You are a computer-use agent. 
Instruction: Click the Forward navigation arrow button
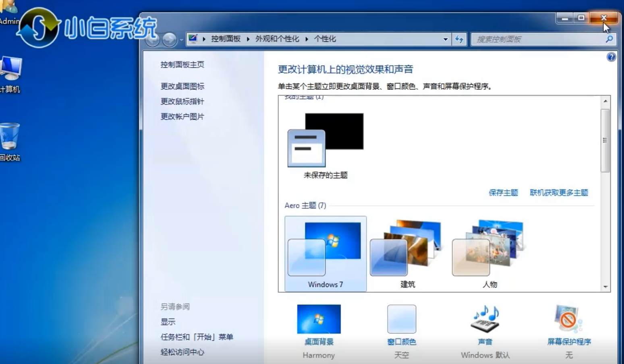(169, 39)
